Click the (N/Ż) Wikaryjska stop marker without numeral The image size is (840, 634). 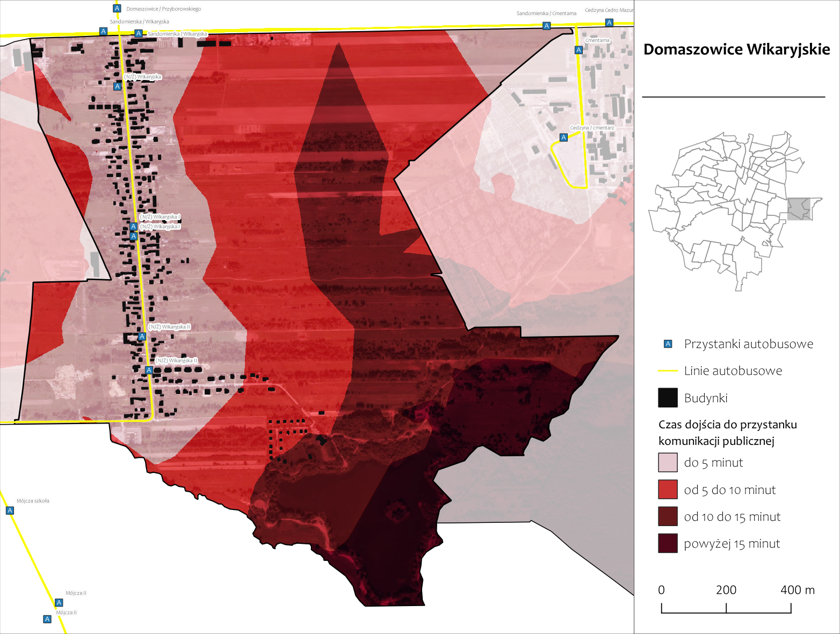click(x=117, y=86)
